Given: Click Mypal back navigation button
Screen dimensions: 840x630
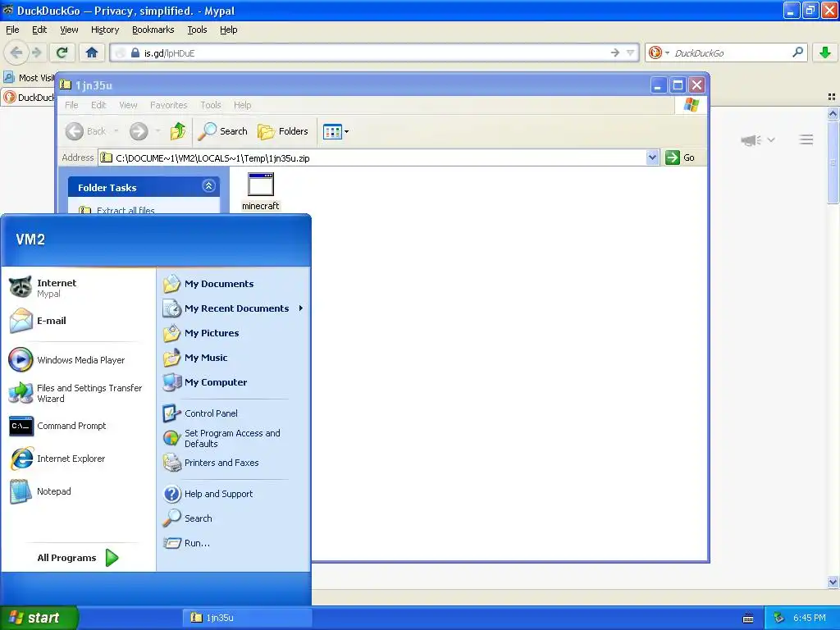Looking at the screenshot, I should pyautogui.click(x=16, y=52).
